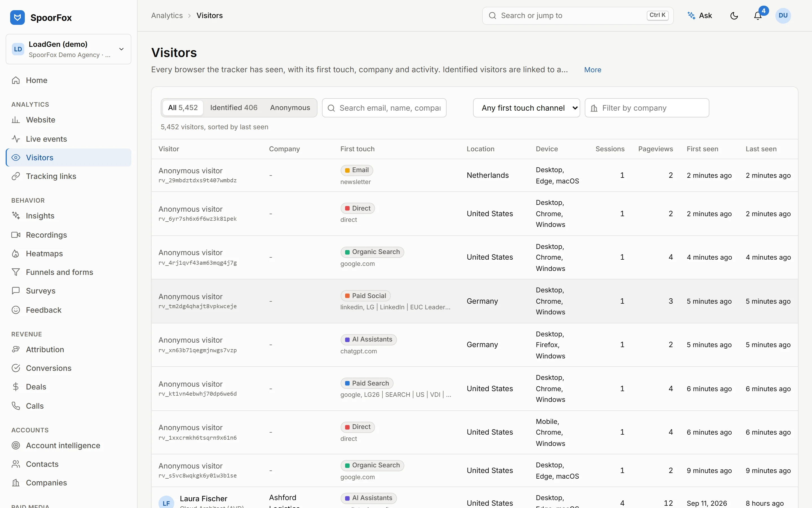Click the More description link

tap(593, 70)
